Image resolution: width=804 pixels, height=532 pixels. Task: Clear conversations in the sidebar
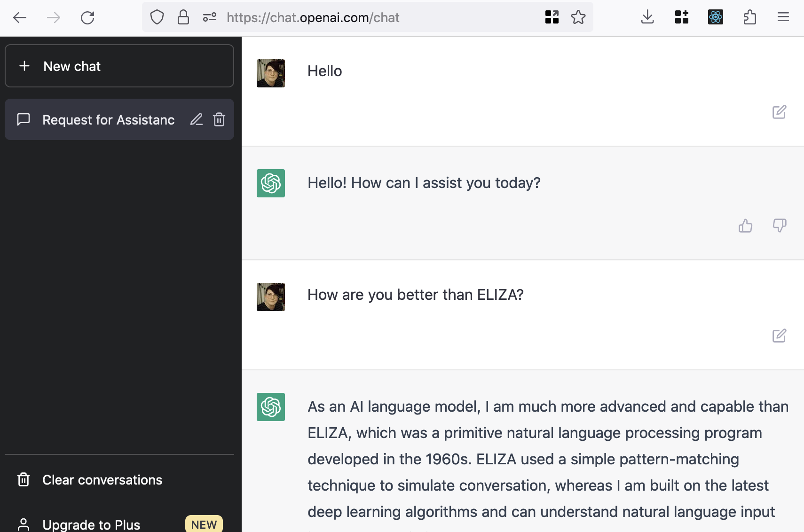click(119, 480)
